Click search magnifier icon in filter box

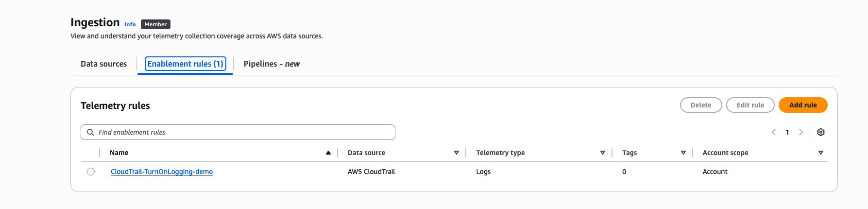tap(90, 132)
